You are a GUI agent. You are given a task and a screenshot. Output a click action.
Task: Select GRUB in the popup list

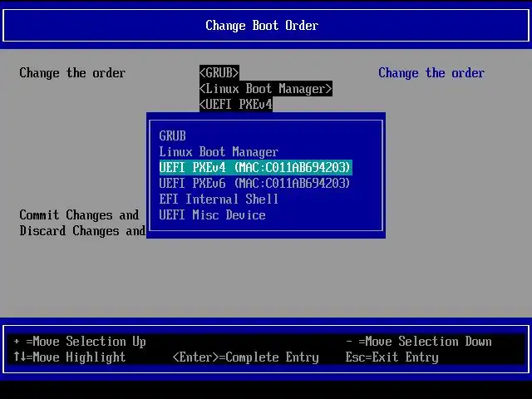click(x=172, y=136)
